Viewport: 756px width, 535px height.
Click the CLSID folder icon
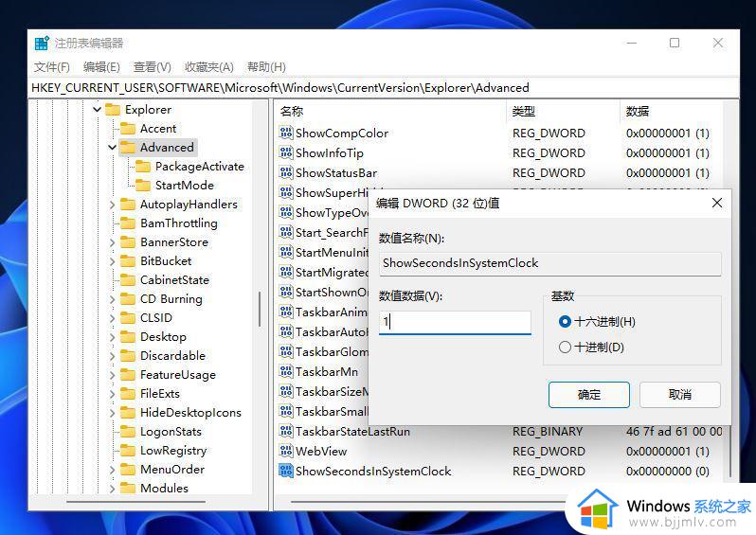[x=128, y=317]
